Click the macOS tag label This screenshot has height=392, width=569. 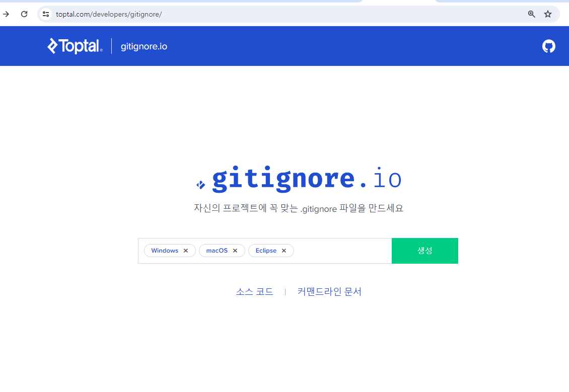click(217, 251)
